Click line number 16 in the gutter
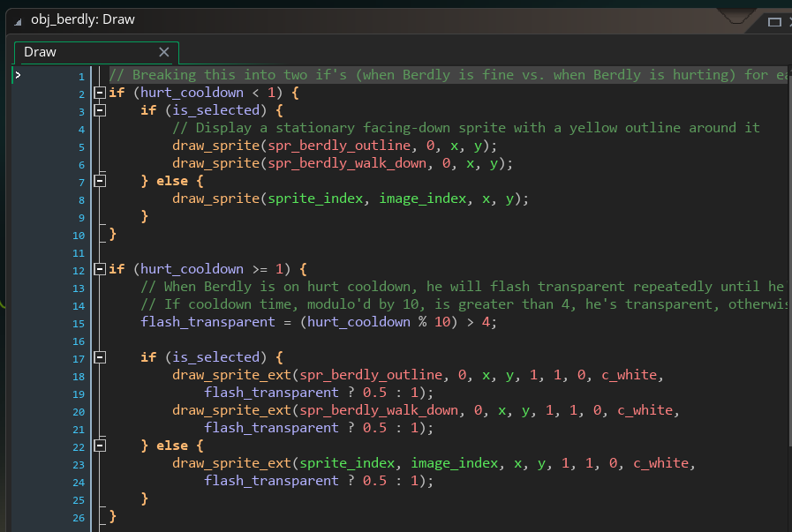The width and height of the screenshot is (792, 532). [79, 341]
